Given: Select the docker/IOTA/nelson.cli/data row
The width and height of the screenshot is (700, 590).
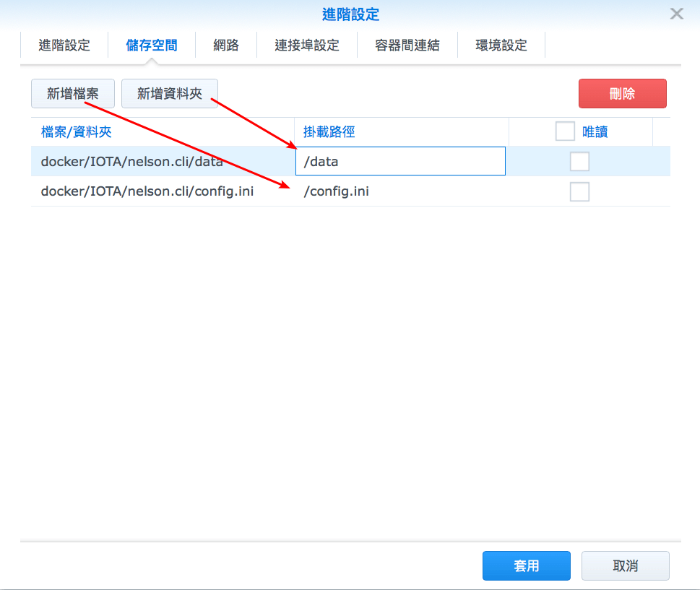Looking at the screenshot, I should [x=350, y=162].
